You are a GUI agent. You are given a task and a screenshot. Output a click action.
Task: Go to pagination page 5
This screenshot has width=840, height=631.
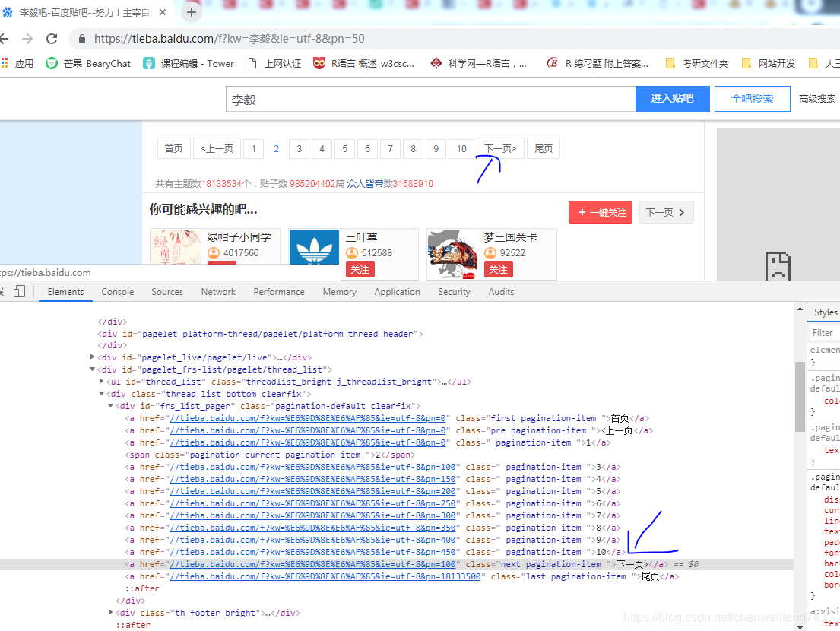344,148
